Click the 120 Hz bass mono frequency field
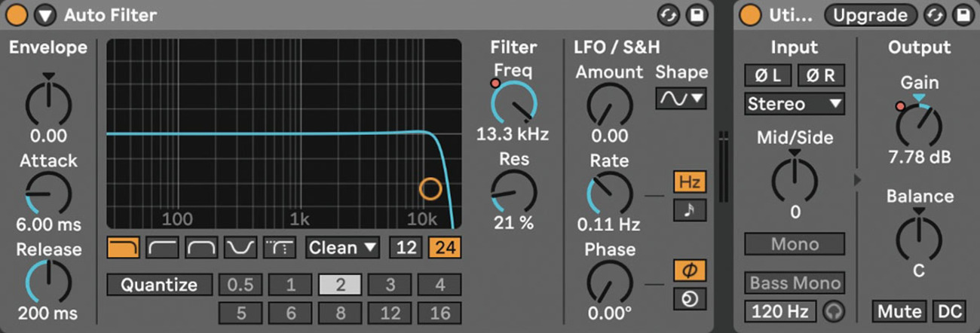The image size is (980, 333). point(780,311)
